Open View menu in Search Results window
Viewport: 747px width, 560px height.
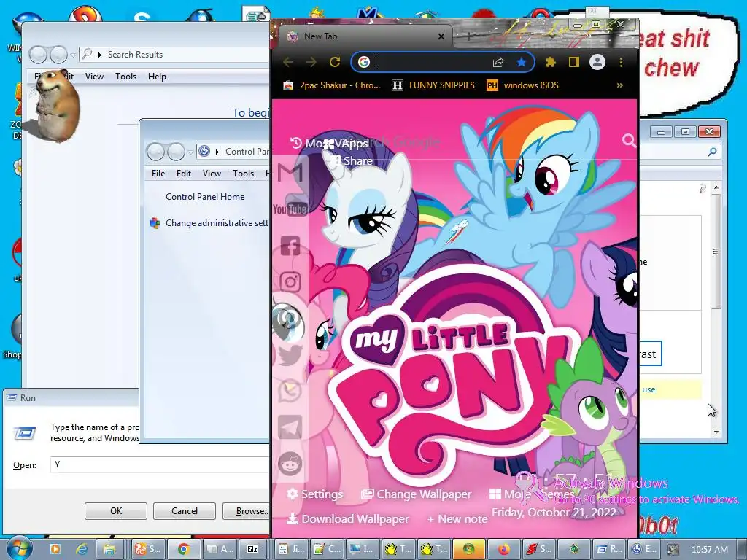pos(94,76)
